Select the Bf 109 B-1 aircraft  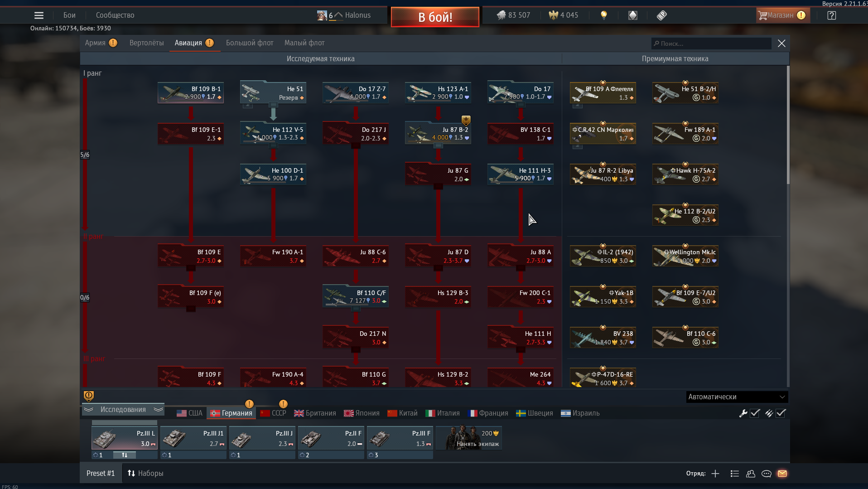(191, 93)
